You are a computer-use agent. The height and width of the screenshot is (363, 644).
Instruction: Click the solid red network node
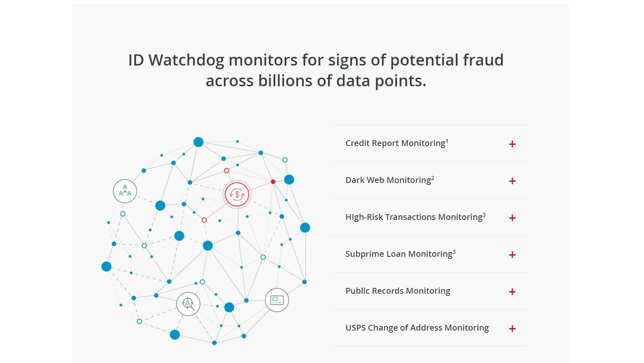click(x=273, y=182)
